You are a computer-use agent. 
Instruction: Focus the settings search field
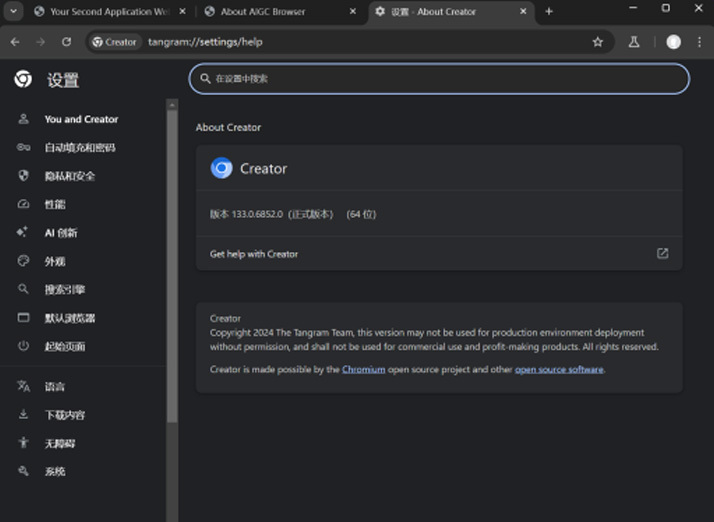439,79
